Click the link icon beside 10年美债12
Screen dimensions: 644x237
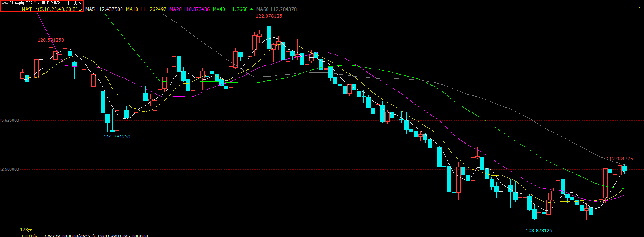5,3
